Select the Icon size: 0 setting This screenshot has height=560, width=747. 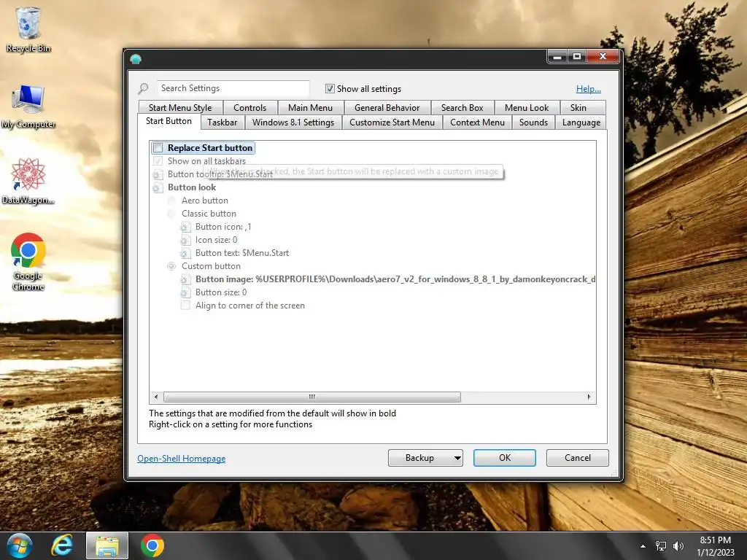[216, 240]
